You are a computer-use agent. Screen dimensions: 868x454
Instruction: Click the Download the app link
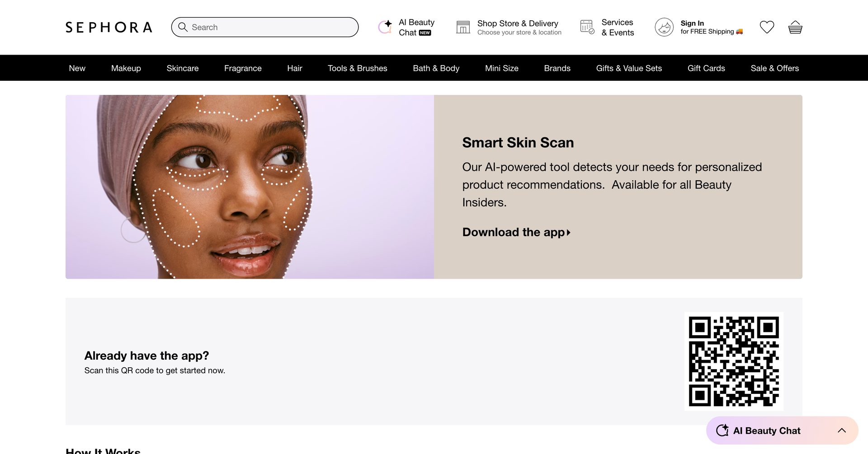[x=513, y=232]
